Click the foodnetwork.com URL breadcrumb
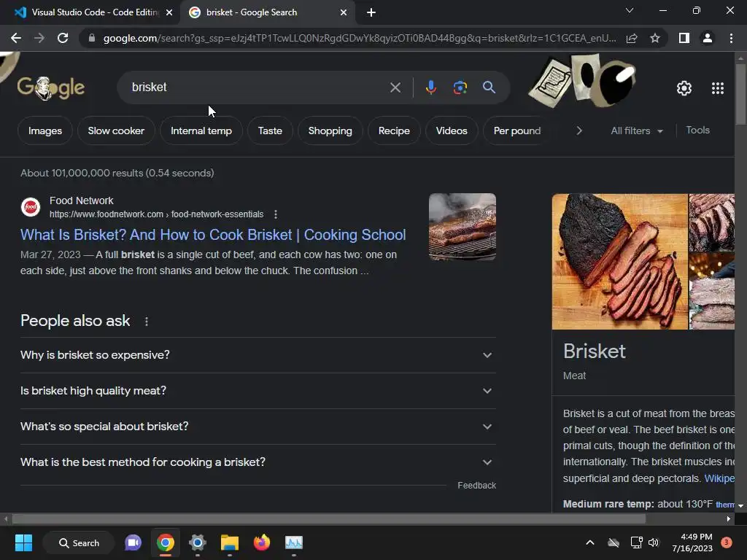The height and width of the screenshot is (560, 747). coord(156,214)
